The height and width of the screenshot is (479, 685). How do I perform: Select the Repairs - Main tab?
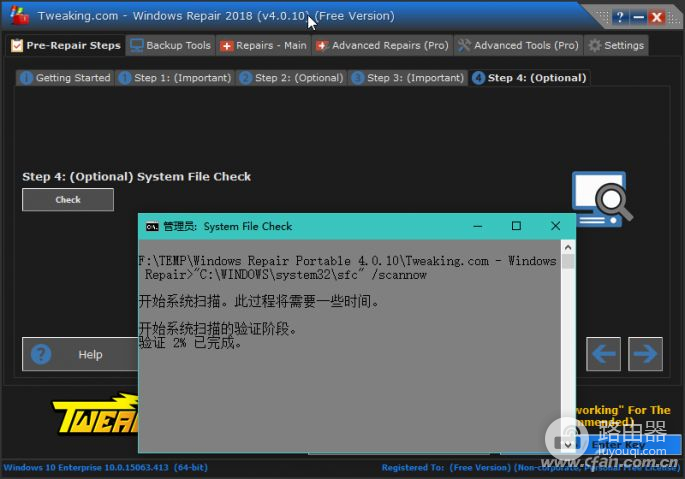[x=263, y=45]
